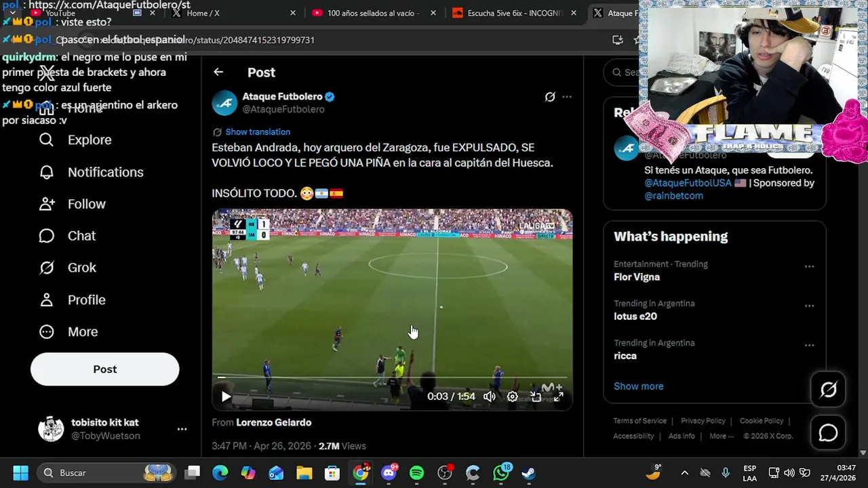Switch to the Escucha 5ive 6ix tab

pyautogui.click(x=514, y=13)
